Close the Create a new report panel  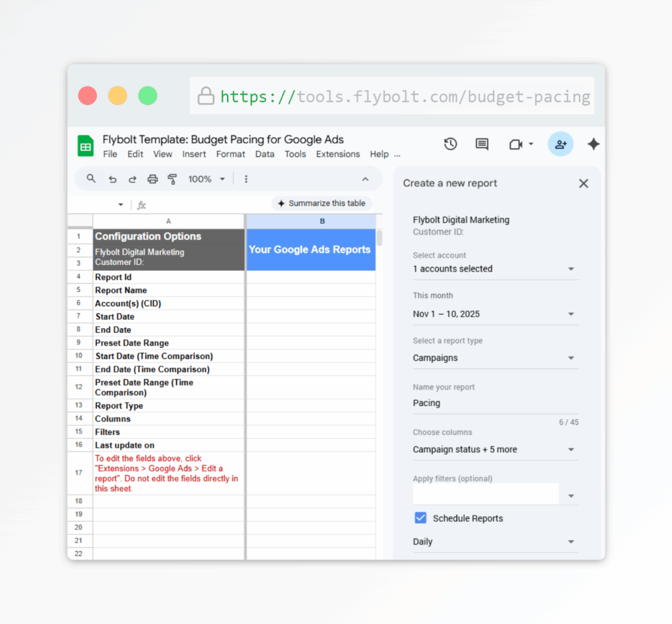click(x=583, y=184)
